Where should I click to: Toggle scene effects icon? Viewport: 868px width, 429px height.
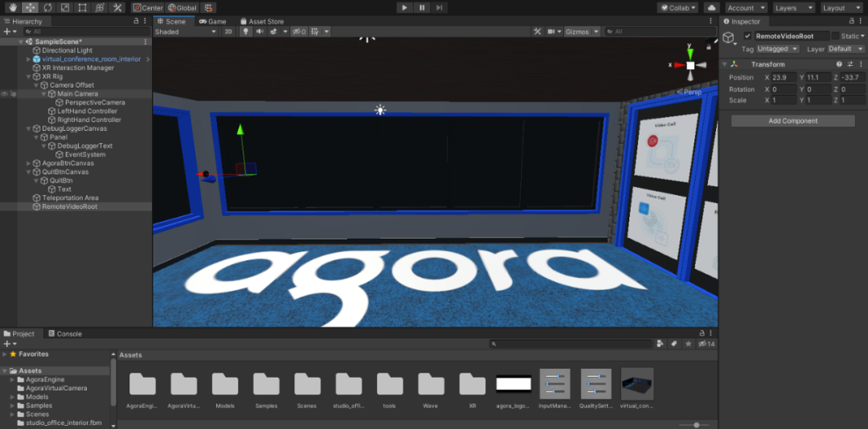pyautogui.click(x=273, y=31)
